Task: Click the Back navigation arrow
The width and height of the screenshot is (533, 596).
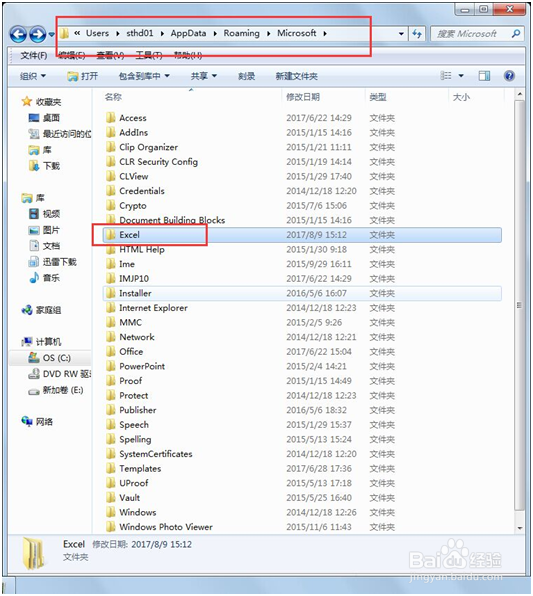Action: pos(18,34)
